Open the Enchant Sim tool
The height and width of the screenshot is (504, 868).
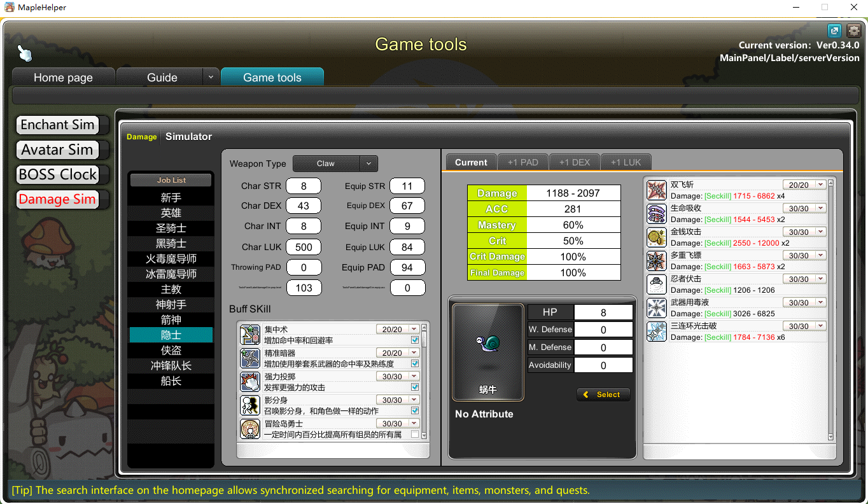click(58, 125)
